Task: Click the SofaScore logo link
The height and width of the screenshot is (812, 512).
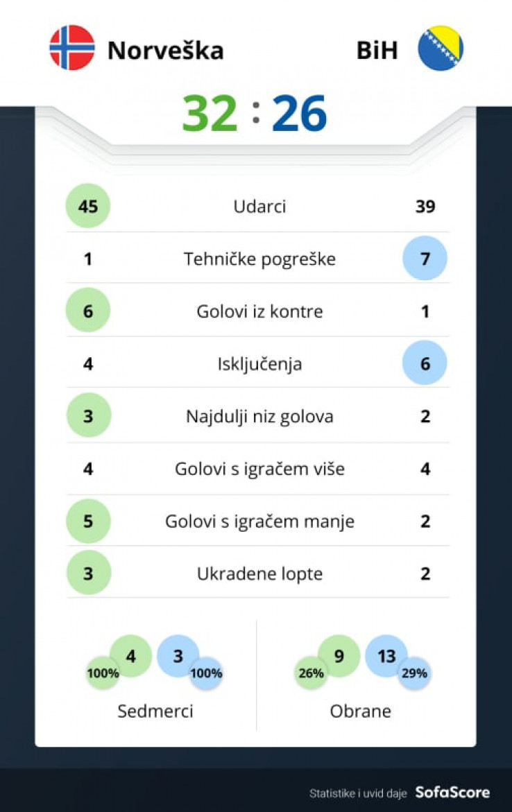Action: (452, 792)
